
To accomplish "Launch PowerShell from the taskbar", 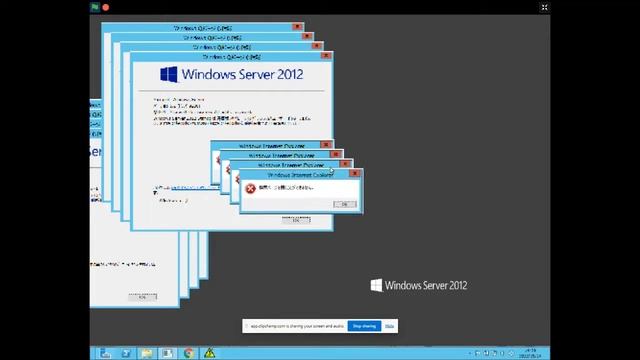I will click(126, 353).
